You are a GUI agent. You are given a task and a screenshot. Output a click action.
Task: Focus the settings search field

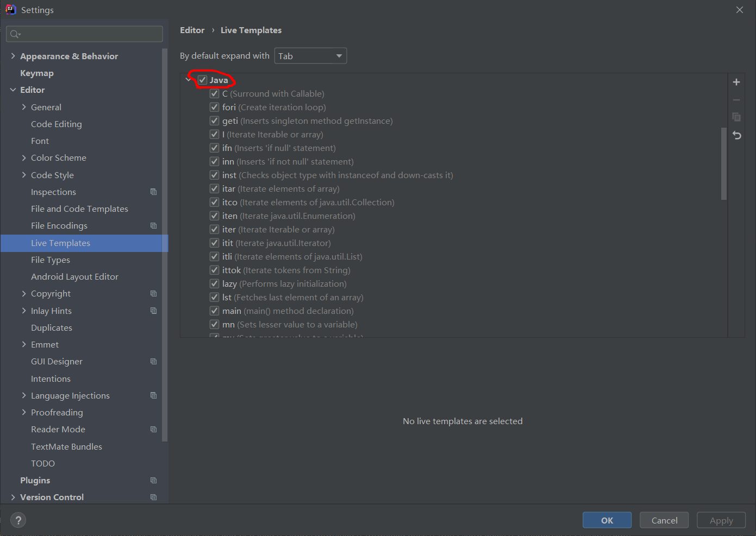pos(84,34)
